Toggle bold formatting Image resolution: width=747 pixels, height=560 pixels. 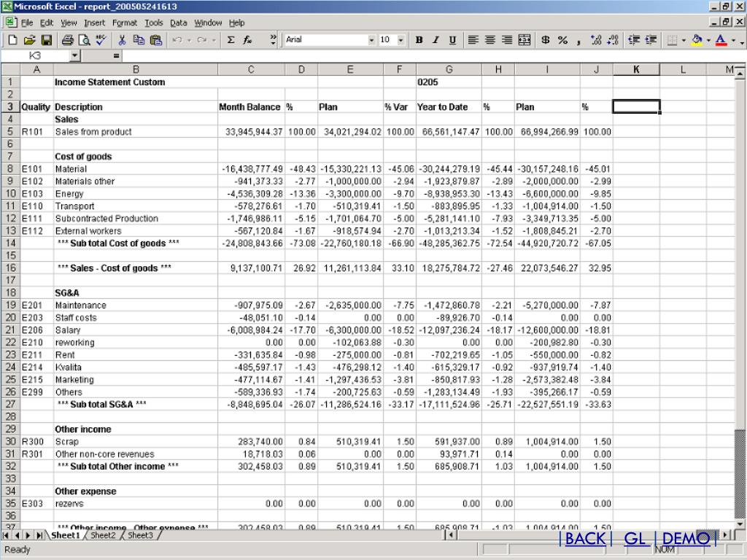(419, 40)
